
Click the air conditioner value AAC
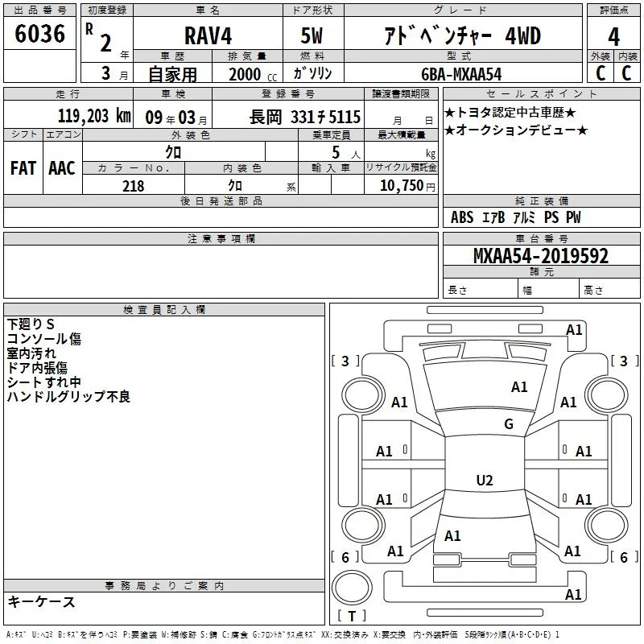[x=62, y=168]
